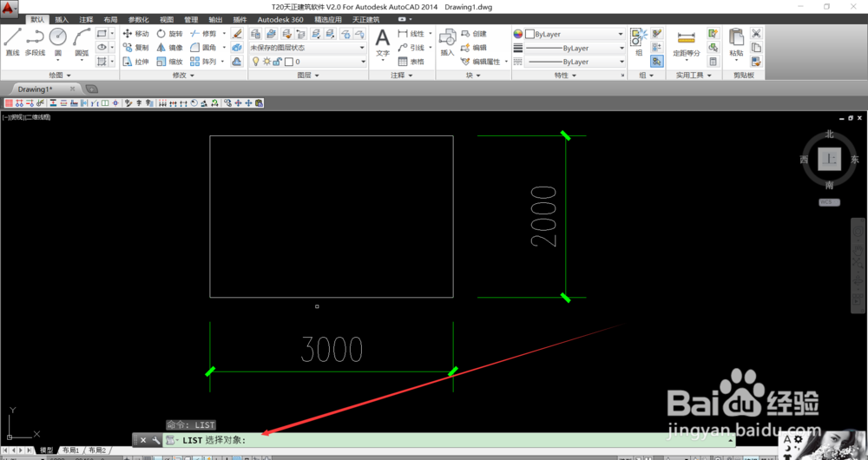Open the 插入 ribbon tab
This screenshot has width=868, height=460.
coord(62,19)
